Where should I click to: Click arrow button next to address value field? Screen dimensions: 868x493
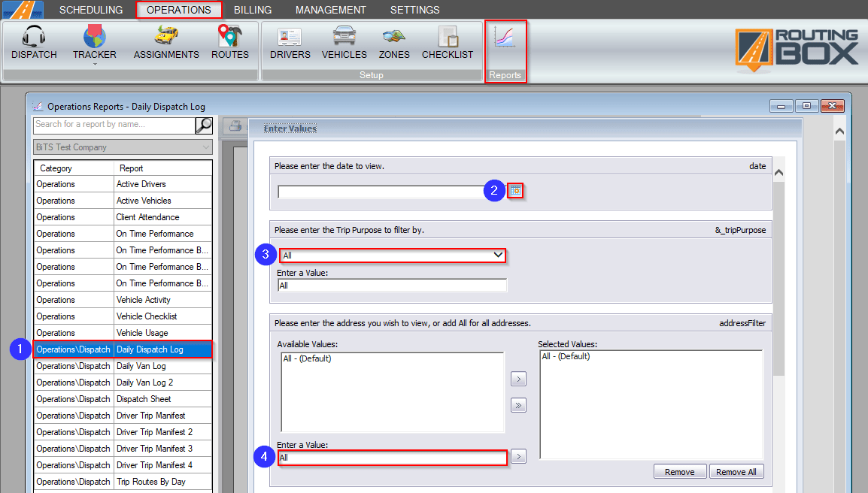tap(518, 456)
